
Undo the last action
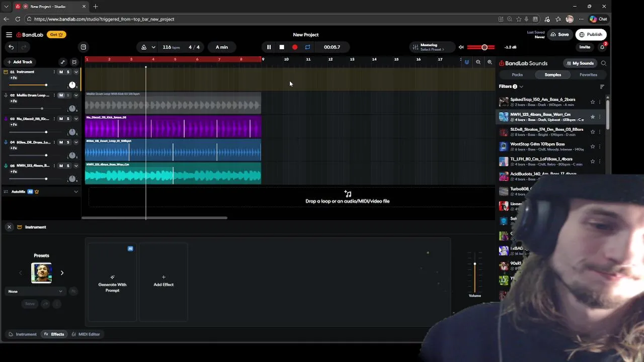coord(11,47)
